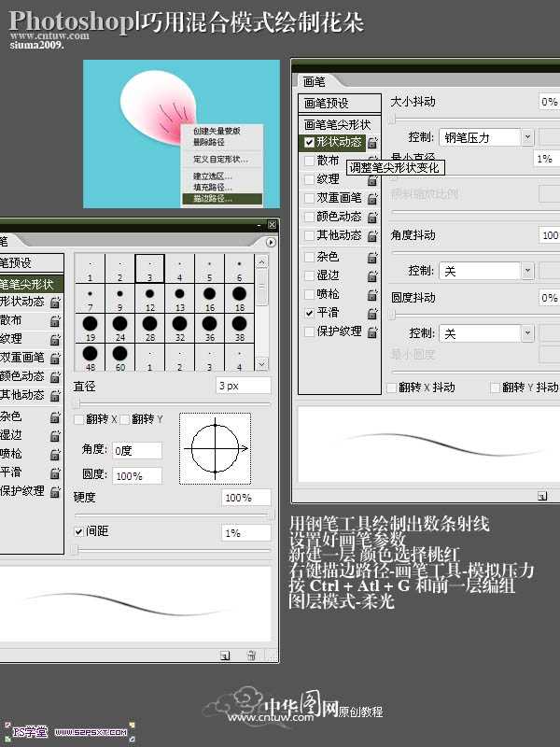Screen dimensions: 560x747
Task: Select 笔尖形状 row in left panel
Action: pos(32,285)
